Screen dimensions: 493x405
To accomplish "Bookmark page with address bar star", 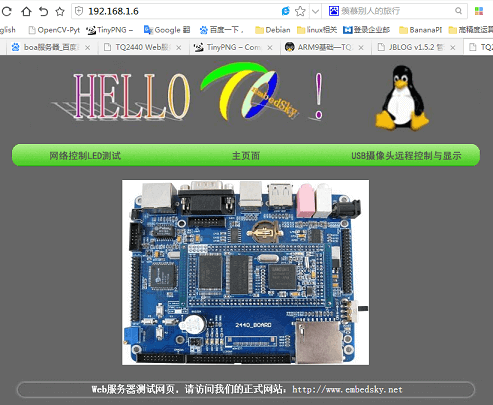I will [300, 11].
